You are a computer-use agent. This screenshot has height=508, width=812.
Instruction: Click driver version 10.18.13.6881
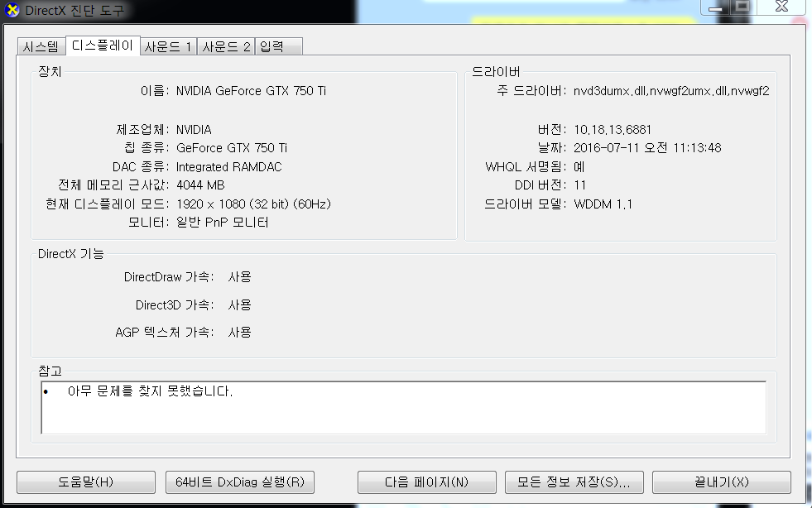pyautogui.click(x=613, y=129)
